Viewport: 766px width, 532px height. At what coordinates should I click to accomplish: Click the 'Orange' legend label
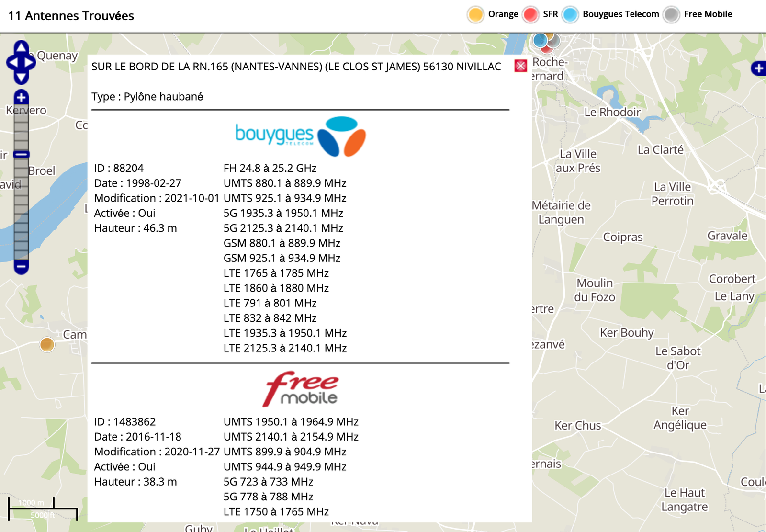pyautogui.click(x=503, y=14)
